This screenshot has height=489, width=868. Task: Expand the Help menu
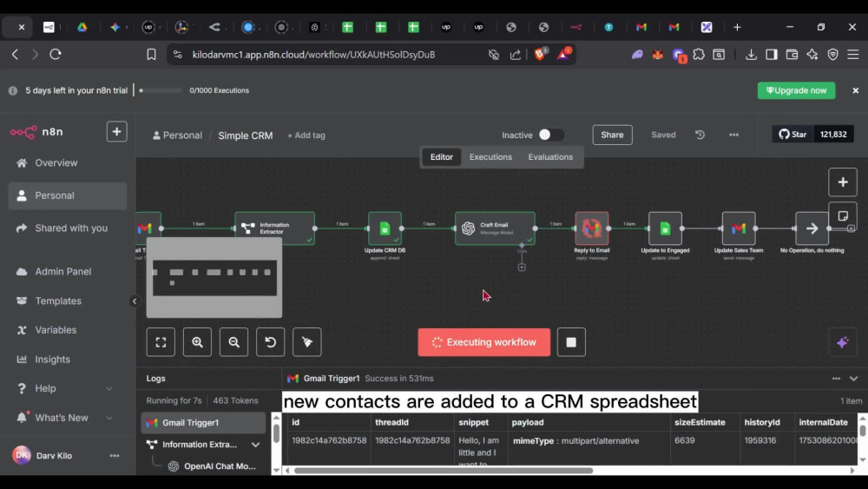tap(65, 388)
